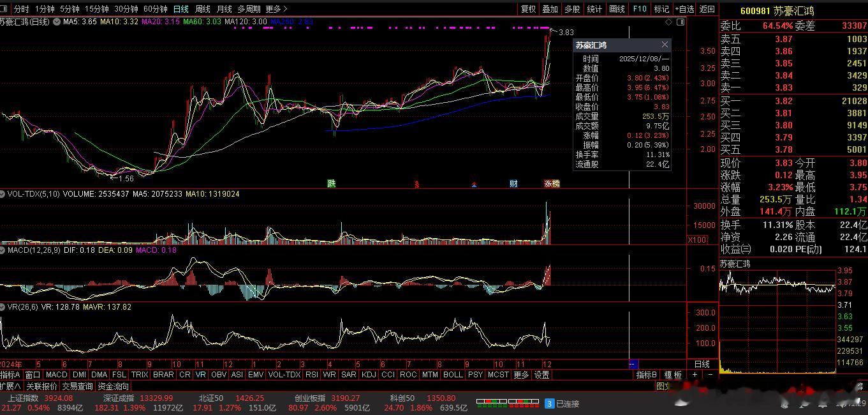Select the RSI indicator tab
The image size is (868, 415).
tap(312, 375)
